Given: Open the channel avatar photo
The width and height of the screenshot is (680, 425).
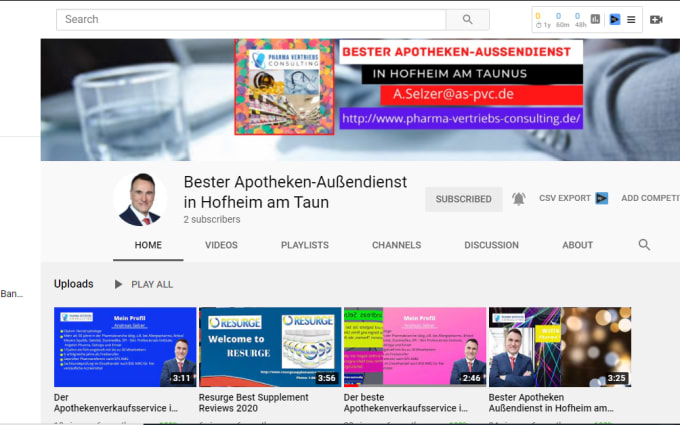Looking at the screenshot, I should point(140,199).
